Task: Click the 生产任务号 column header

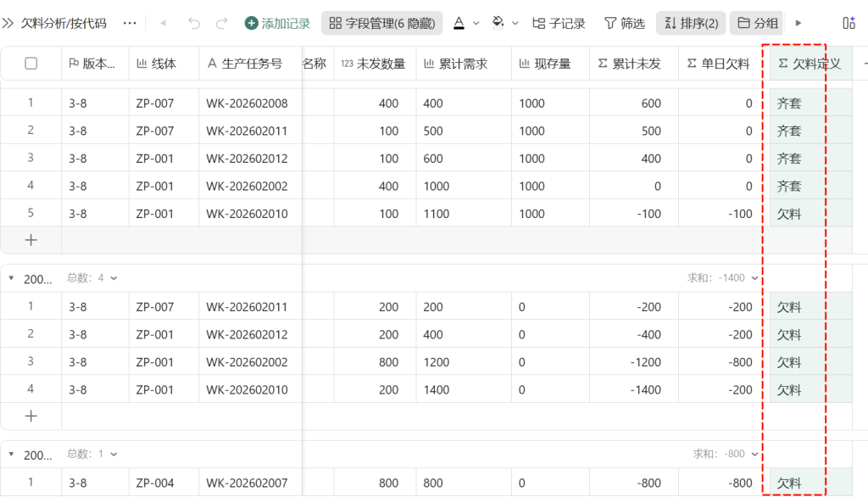Action: pyautogui.click(x=250, y=64)
